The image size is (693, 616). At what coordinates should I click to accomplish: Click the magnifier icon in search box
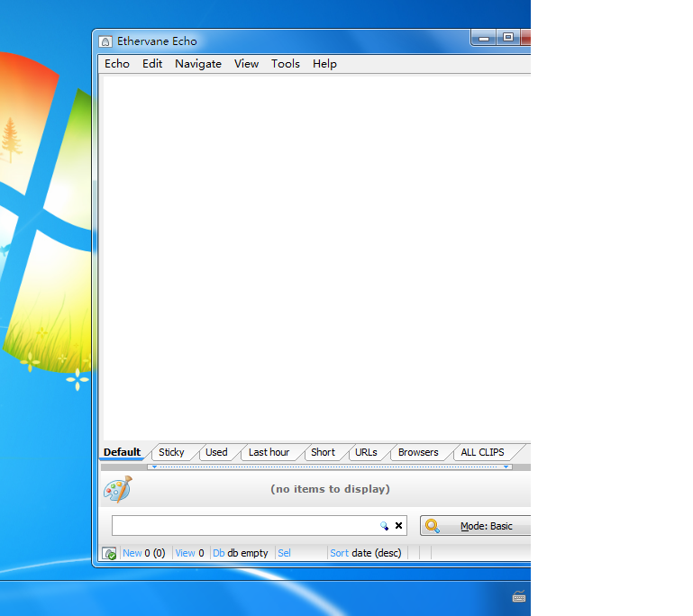pos(384,526)
